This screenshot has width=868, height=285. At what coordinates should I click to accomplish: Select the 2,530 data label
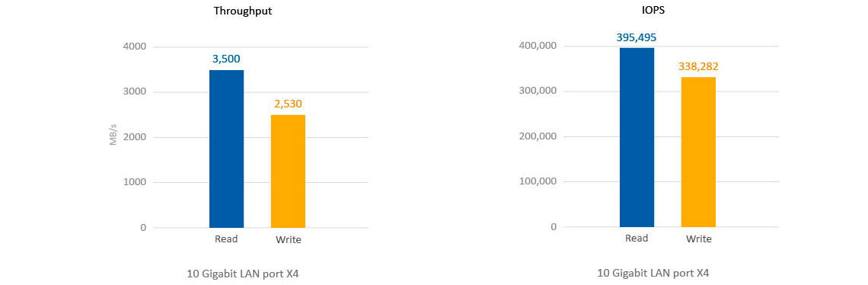coord(288,104)
